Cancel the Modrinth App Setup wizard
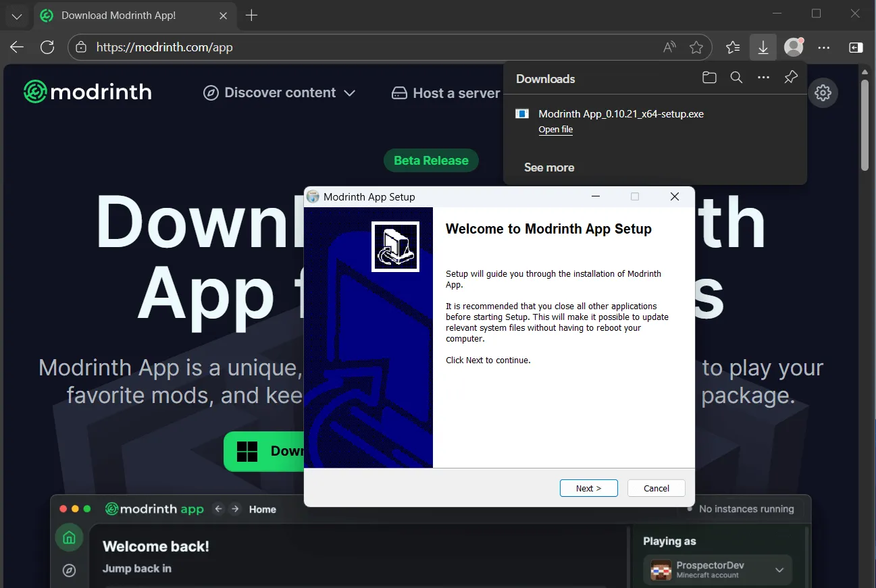876x588 pixels. click(656, 488)
